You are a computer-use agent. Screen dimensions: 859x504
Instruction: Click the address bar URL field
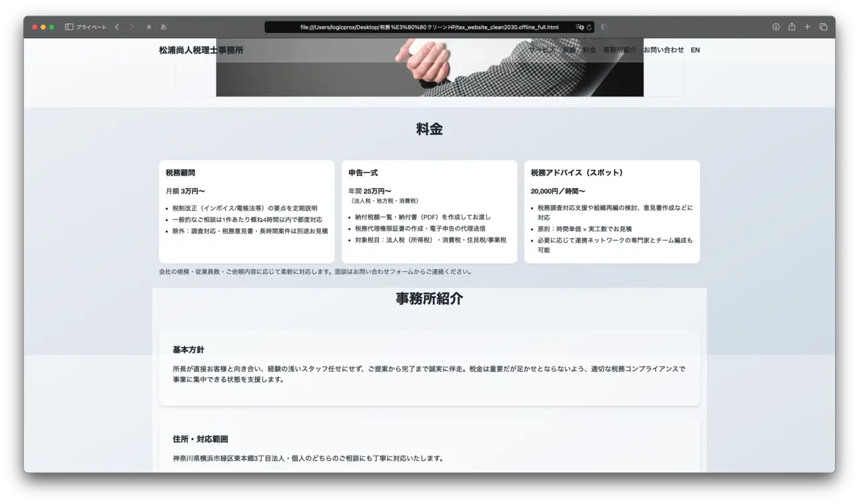coord(429,28)
